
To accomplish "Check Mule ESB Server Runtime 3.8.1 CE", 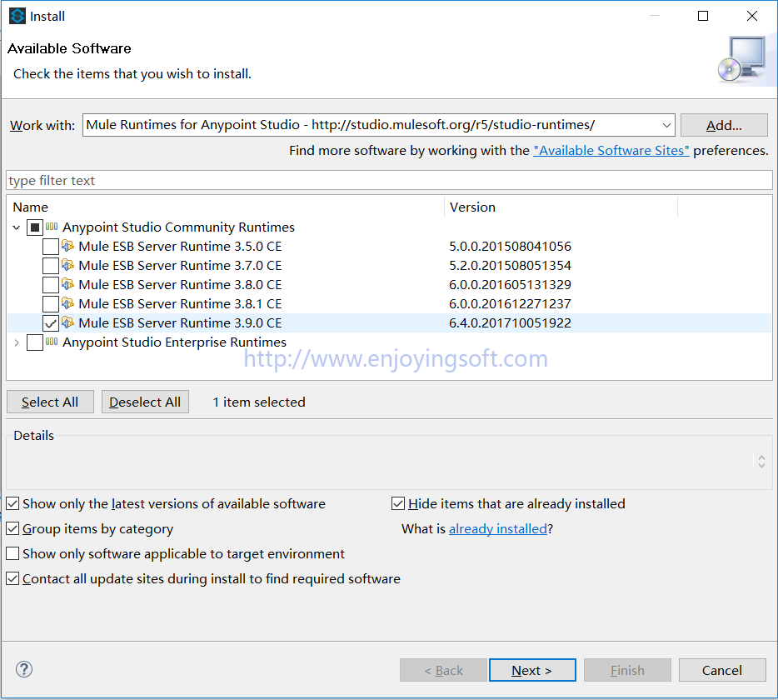I will tap(51, 304).
